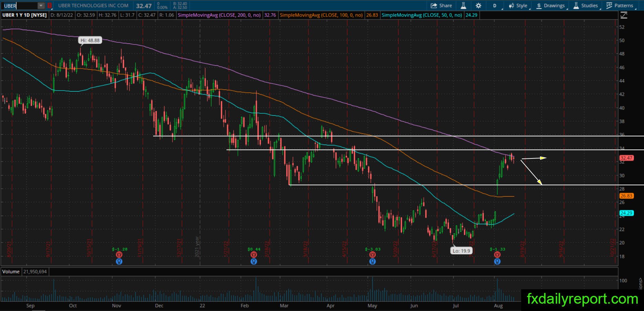
Task: Click the 24.29 cyan SMA axis label
Action: 626,213
